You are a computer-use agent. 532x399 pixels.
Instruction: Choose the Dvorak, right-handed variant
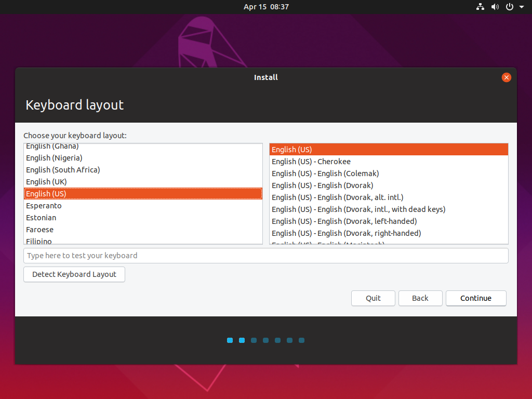click(x=389, y=233)
